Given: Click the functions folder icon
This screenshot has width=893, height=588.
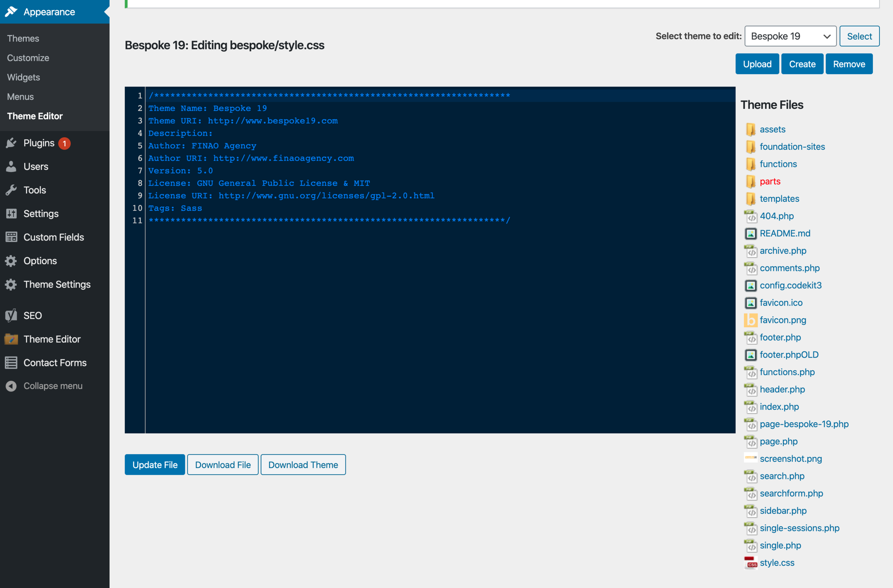Looking at the screenshot, I should (x=750, y=164).
